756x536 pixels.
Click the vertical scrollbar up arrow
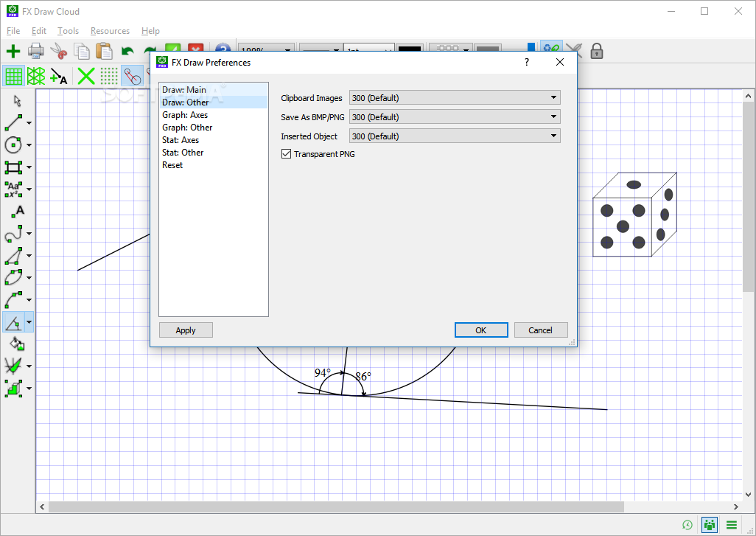[x=749, y=96]
